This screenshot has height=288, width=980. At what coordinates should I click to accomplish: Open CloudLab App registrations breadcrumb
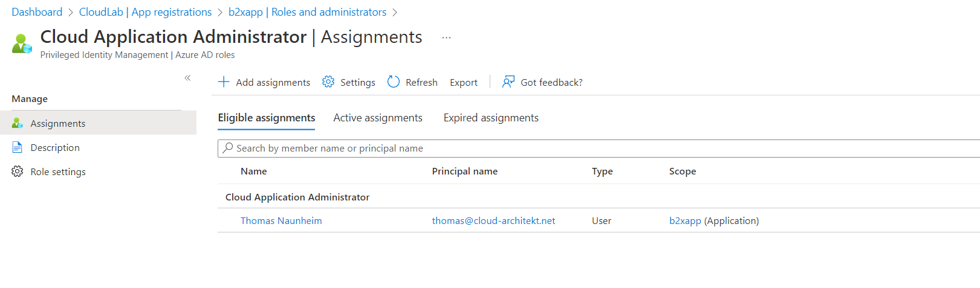pos(145,12)
